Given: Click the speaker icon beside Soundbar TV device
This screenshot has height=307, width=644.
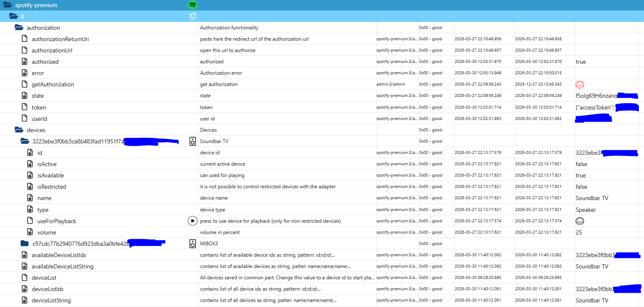Looking at the screenshot, I should click(192, 141).
